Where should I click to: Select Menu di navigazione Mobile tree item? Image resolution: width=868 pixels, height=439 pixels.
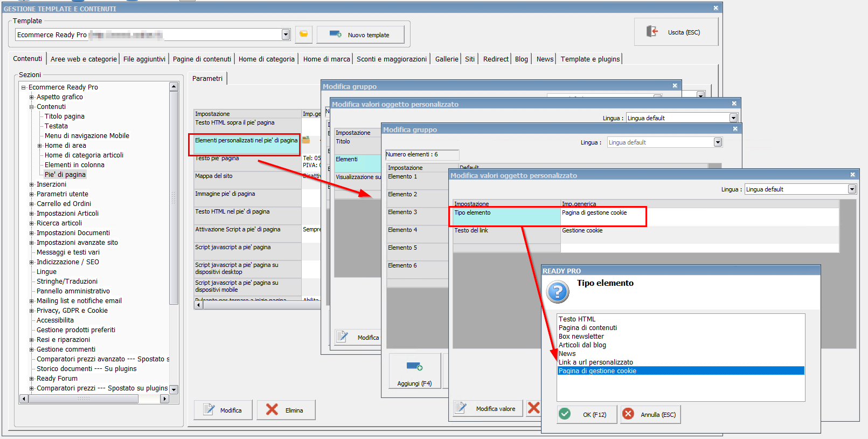pyautogui.click(x=87, y=136)
